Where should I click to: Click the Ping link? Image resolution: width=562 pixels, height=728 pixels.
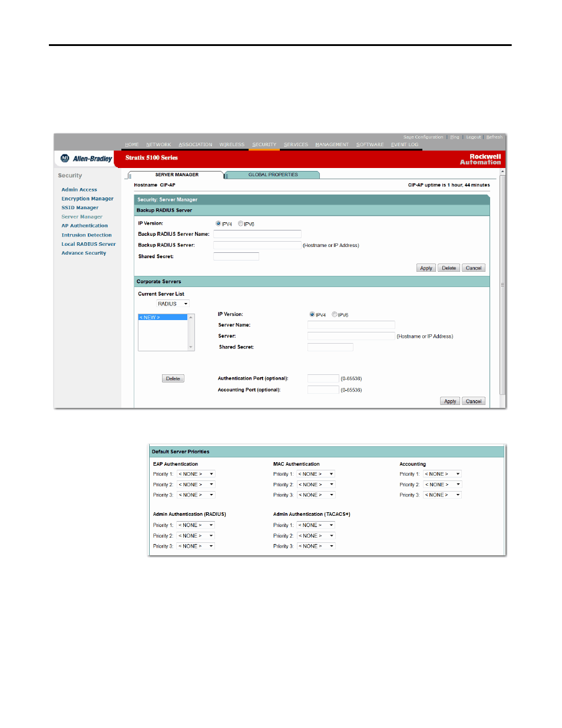[455, 137]
